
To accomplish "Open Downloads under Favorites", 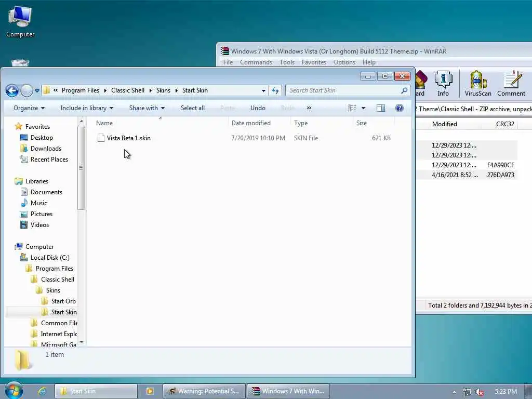I will pos(46,148).
